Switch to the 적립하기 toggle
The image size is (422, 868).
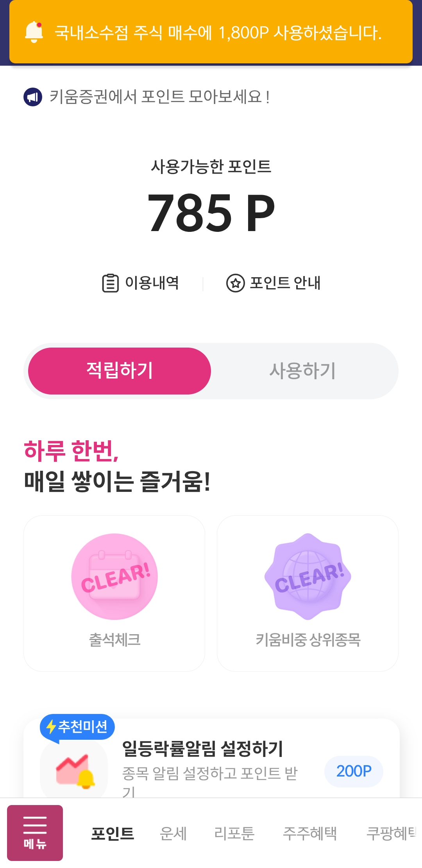click(x=120, y=371)
